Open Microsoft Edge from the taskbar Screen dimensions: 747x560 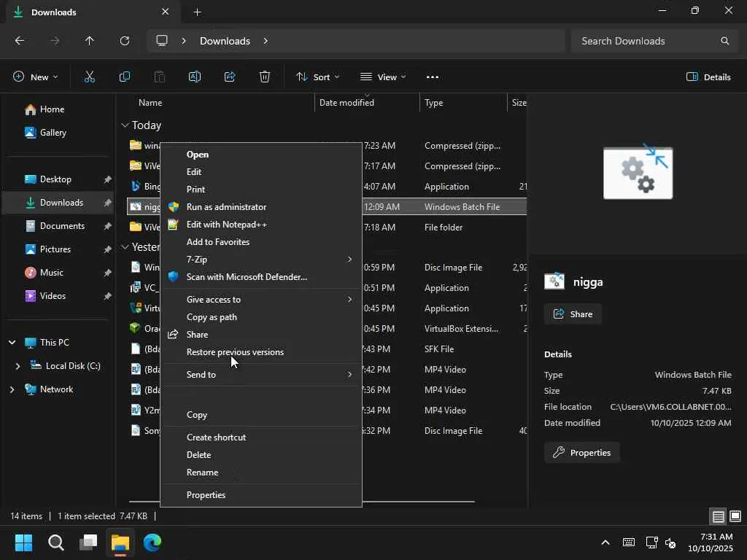click(152, 542)
